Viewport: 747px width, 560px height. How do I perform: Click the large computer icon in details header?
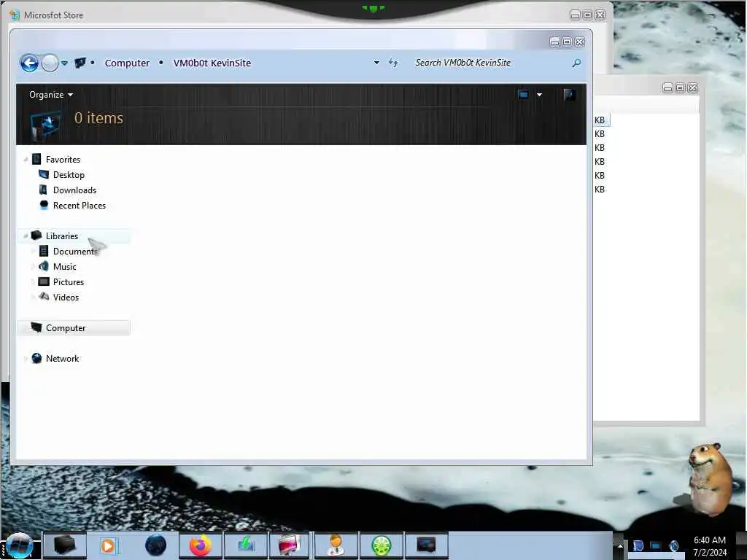(x=45, y=126)
